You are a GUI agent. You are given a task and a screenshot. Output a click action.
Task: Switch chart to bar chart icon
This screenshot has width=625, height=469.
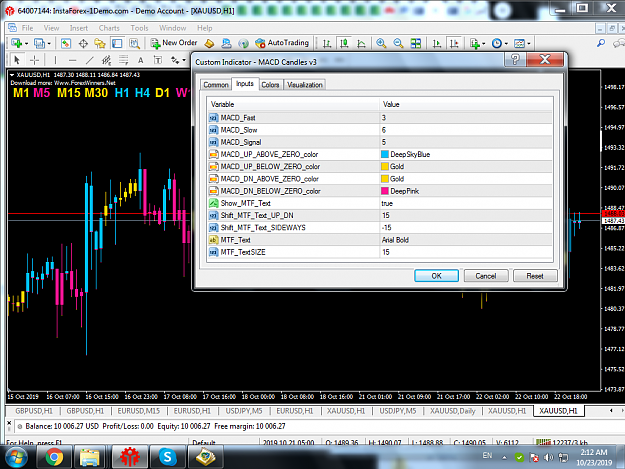[x=327, y=43]
